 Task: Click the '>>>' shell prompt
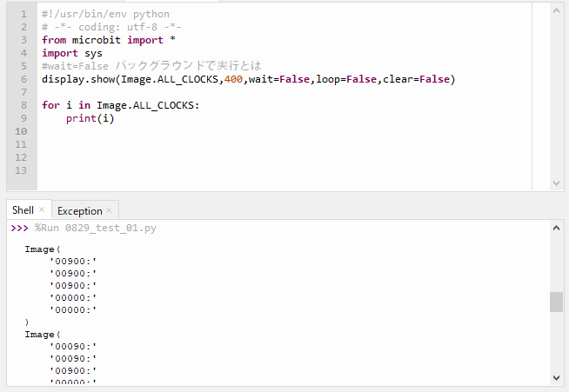(20, 228)
